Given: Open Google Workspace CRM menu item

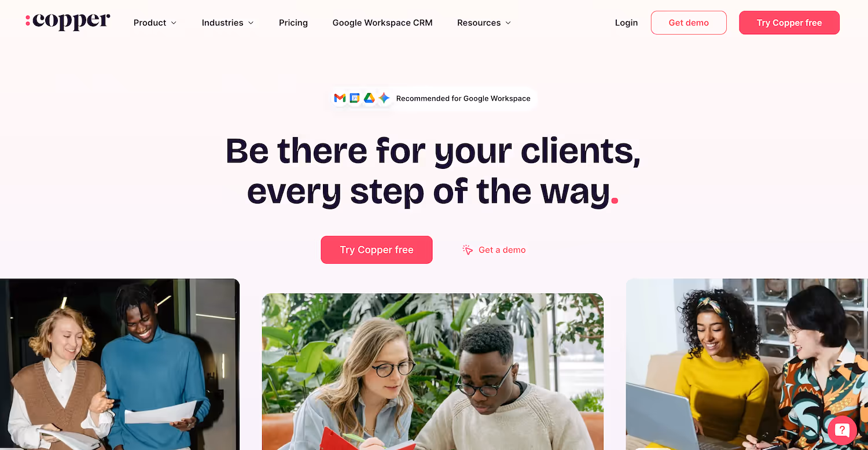Looking at the screenshot, I should (382, 23).
